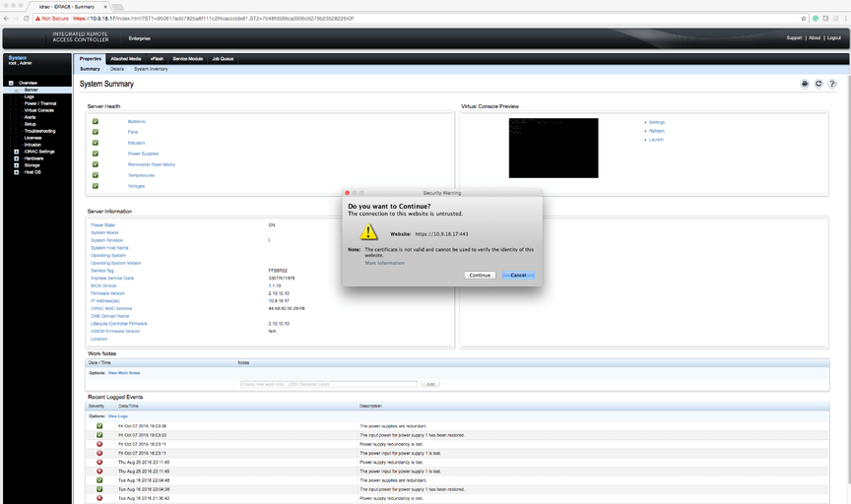Click the Not Secure warning icon in address bar
851x504 pixels.
pos(36,18)
